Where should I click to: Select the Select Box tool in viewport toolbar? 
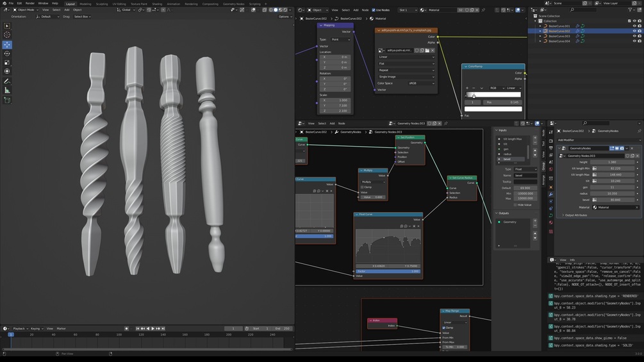coord(7,26)
